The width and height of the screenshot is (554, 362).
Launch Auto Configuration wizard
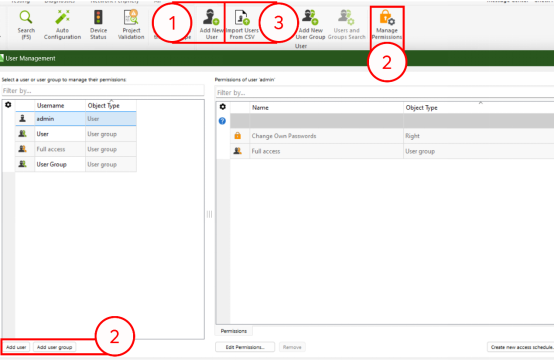(x=62, y=24)
